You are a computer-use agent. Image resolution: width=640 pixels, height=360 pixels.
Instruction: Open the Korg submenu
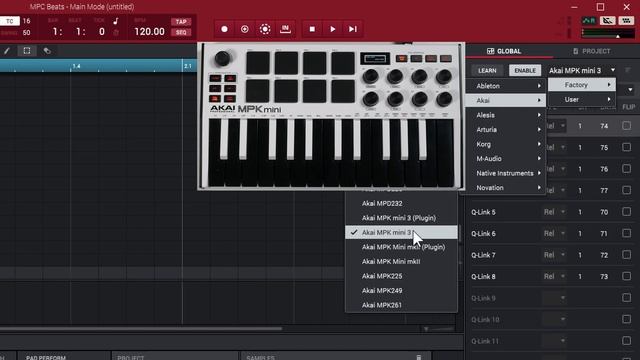pyautogui.click(x=506, y=144)
